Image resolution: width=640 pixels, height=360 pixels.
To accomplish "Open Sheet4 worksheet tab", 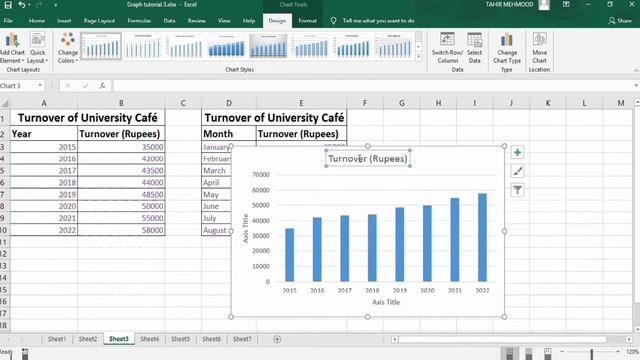I will (x=149, y=339).
